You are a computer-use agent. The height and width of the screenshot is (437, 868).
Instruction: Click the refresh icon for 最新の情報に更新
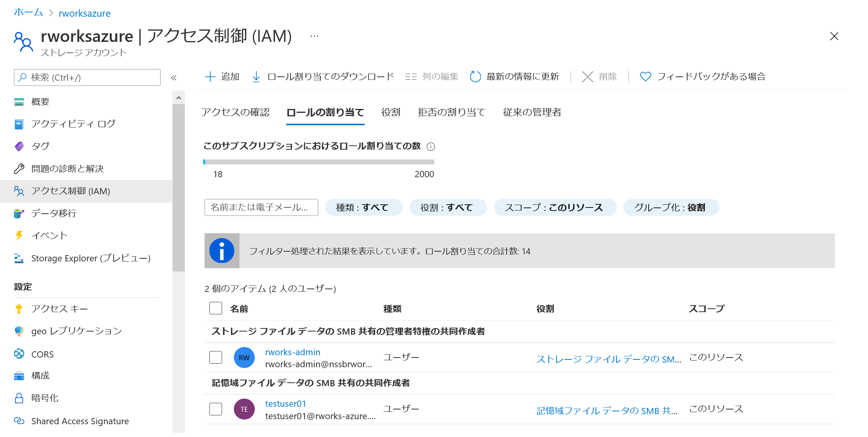(475, 77)
